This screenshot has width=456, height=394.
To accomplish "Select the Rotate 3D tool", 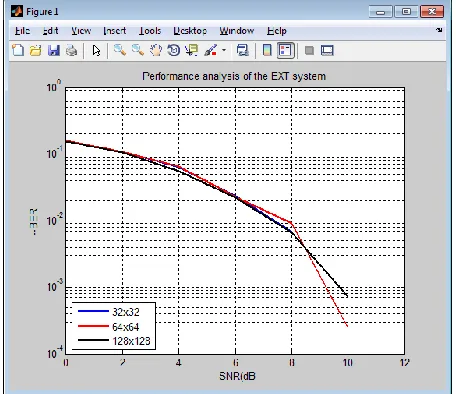I will pyautogui.click(x=174, y=50).
